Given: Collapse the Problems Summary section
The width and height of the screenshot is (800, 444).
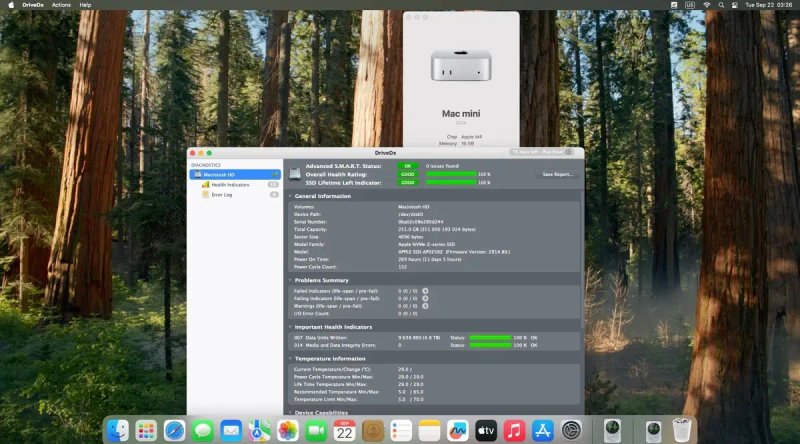Looking at the screenshot, I should pos(290,280).
